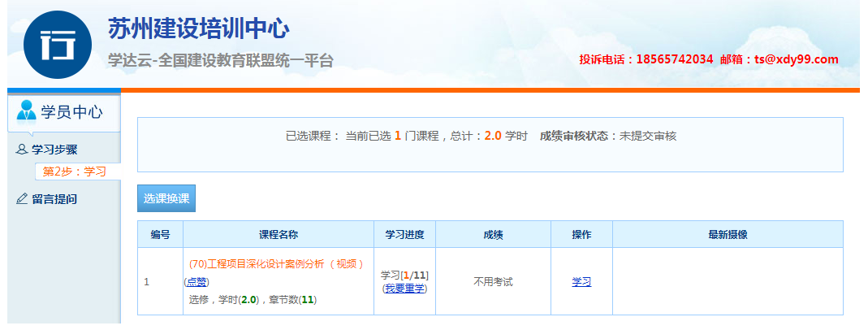Click the 苏州建设培训中心 site title
The width and height of the screenshot is (868, 330).
[198, 29]
